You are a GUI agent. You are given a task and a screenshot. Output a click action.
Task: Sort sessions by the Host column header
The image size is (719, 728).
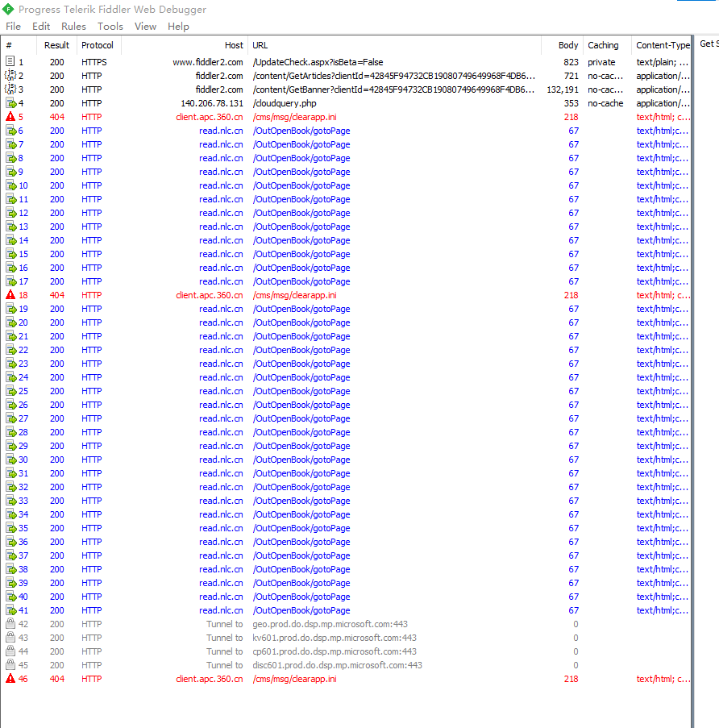coord(185,45)
